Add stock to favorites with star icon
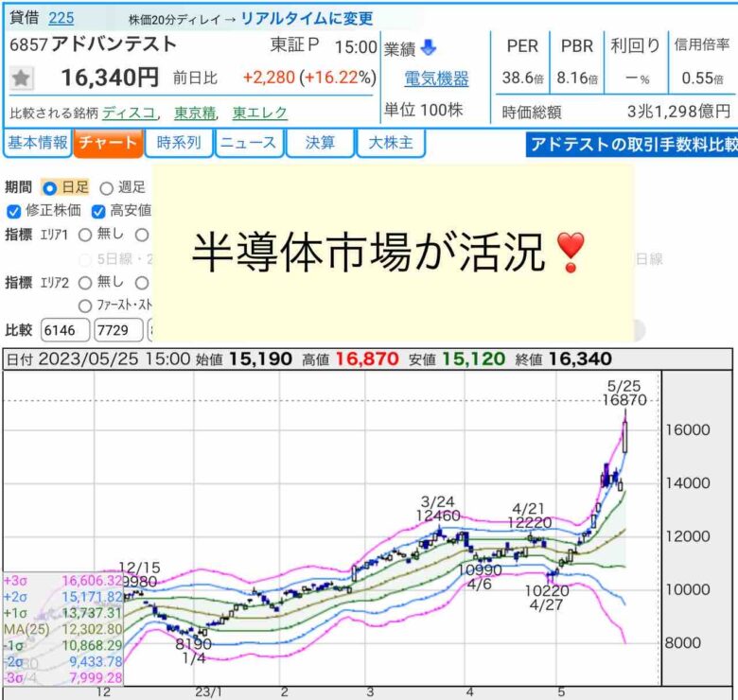 (x=21, y=79)
